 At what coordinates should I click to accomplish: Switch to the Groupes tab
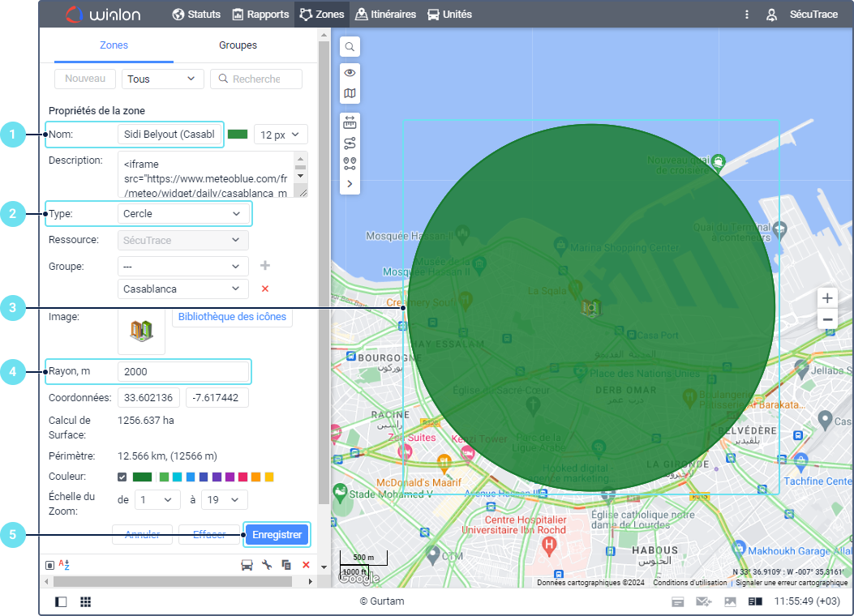coord(238,45)
